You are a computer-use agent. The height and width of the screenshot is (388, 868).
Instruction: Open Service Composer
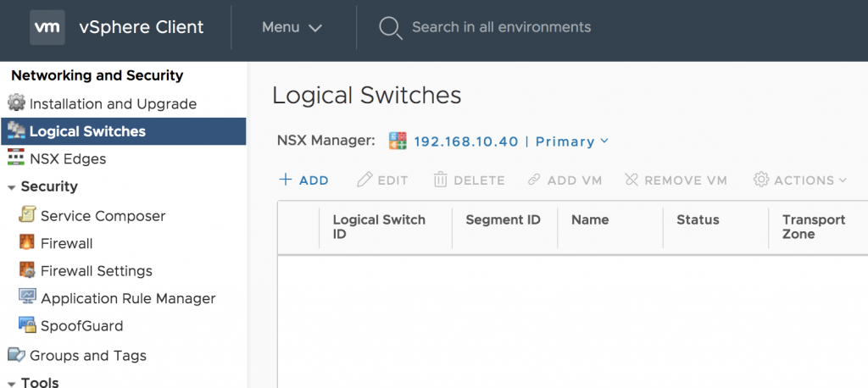103,216
